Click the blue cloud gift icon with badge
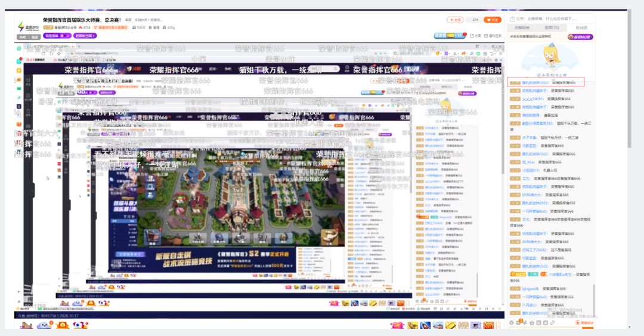The image size is (644, 336). 44,325
